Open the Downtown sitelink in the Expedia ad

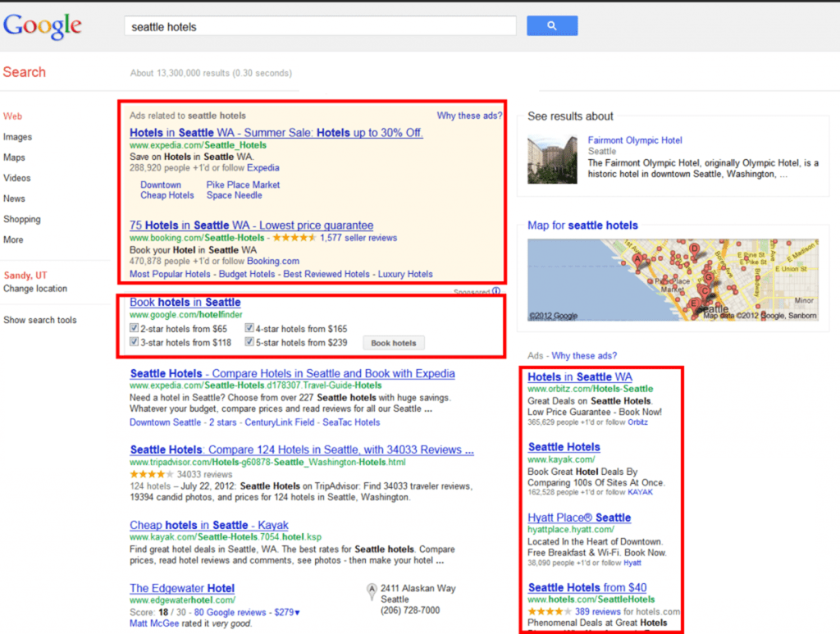click(161, 185)
